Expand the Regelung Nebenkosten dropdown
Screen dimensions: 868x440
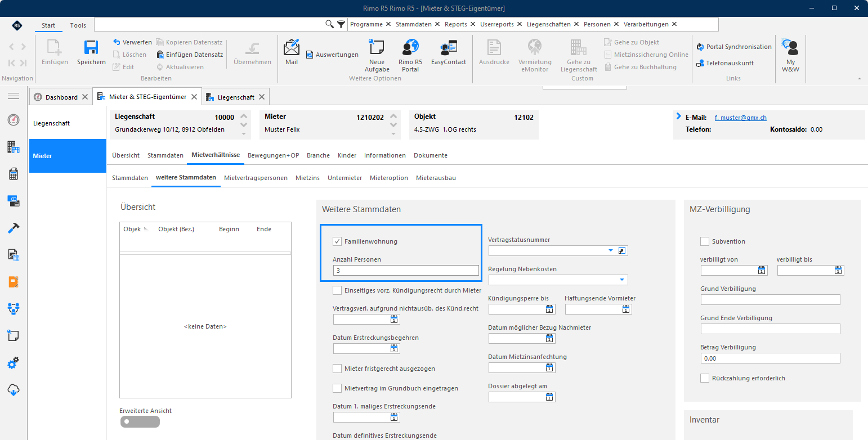coord(622,280)
